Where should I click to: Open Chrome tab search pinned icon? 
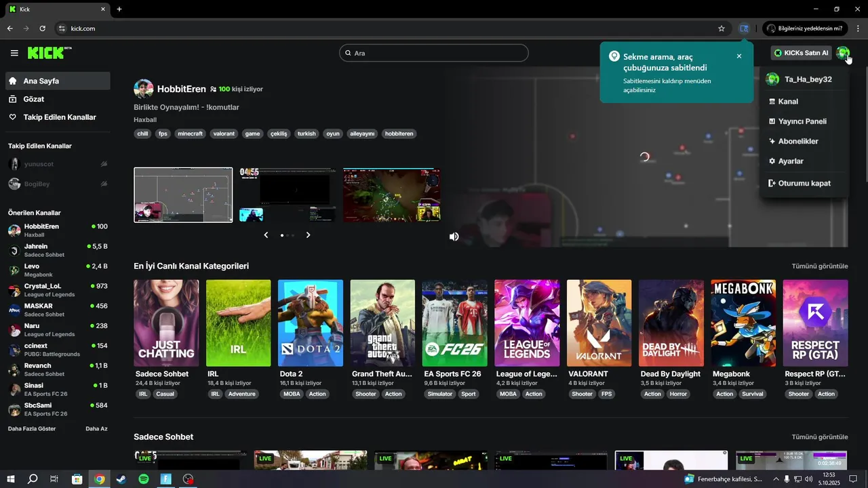point(744,28)
